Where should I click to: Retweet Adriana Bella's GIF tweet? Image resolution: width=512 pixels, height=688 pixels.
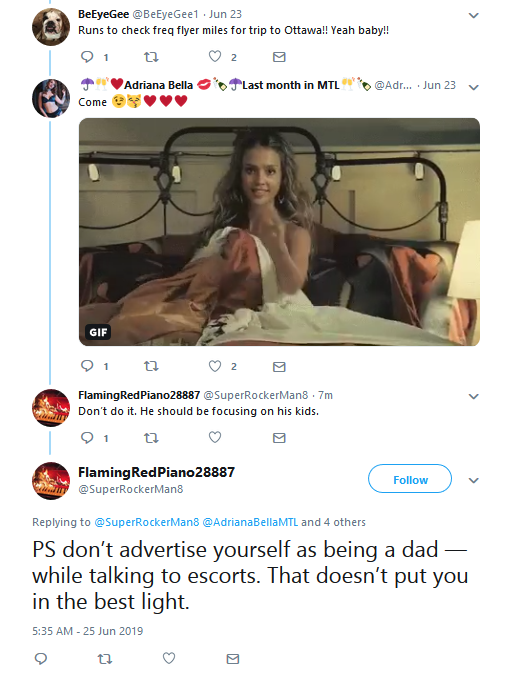(x=151, y=366)
